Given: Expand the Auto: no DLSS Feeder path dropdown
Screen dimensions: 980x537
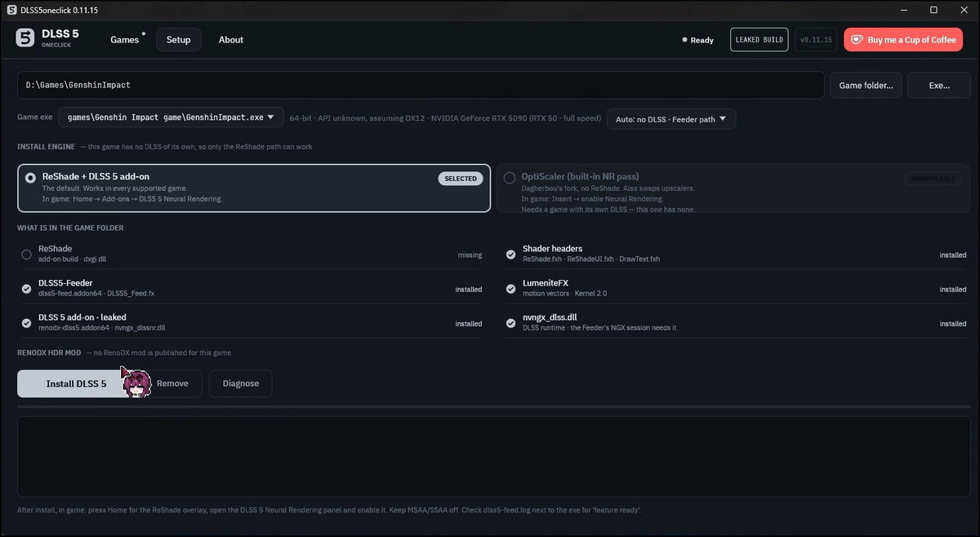Looking at the screenshot, I should tap(671, 119).
